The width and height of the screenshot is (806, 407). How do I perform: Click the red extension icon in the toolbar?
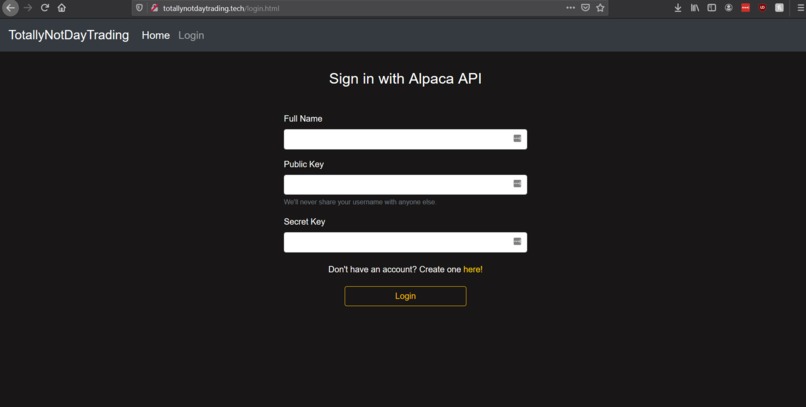(745, 8)
